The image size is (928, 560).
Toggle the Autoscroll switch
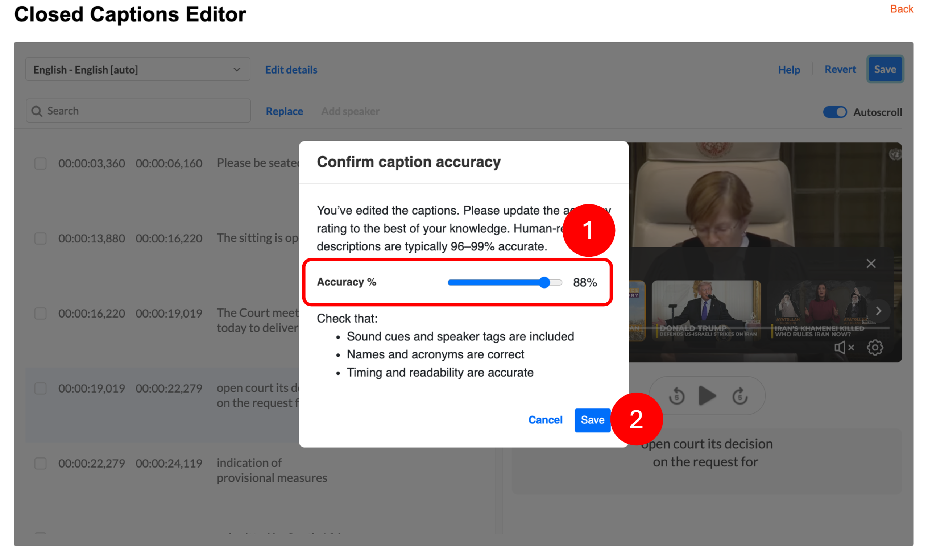(834, 112)
